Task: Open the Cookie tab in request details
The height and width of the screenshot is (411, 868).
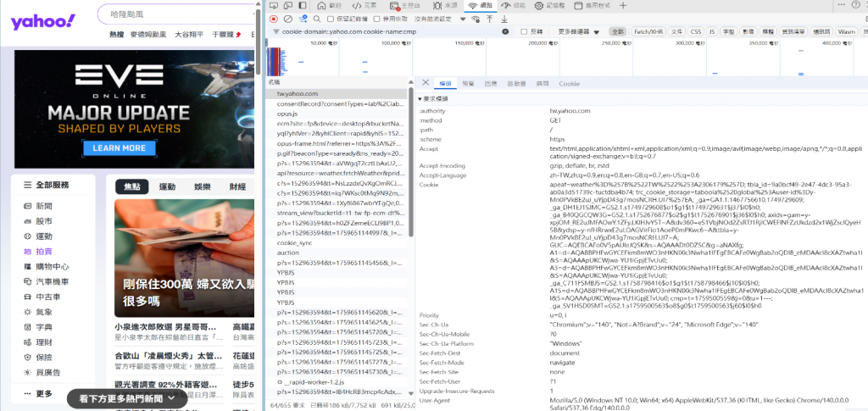Action: point(569,84)
